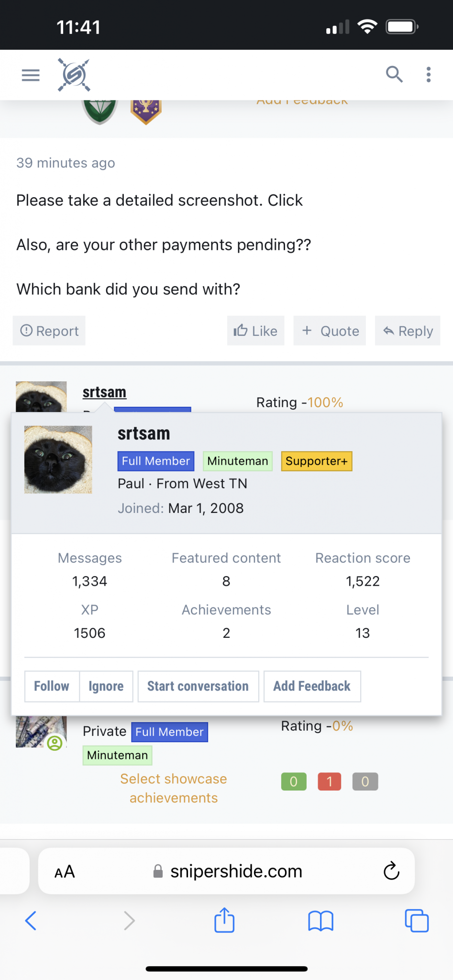Reply to the post
Screen dimensions: 453x980
click(408, 331)
